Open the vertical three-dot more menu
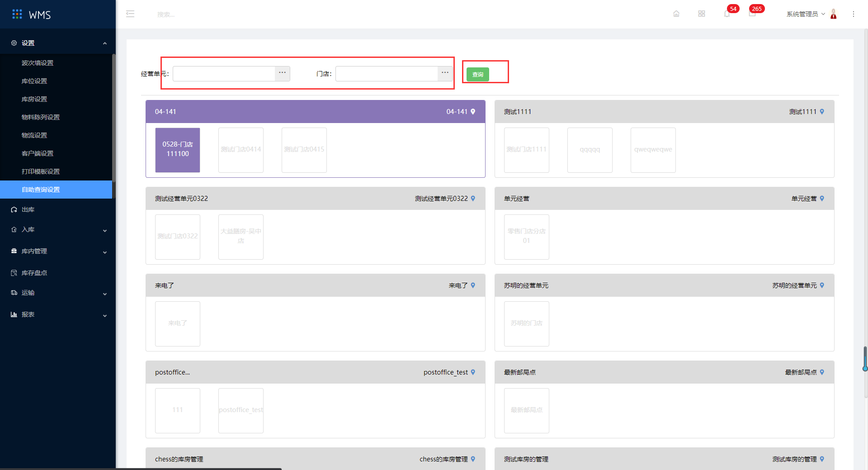This screenshot has width=868, height=470. tap(854, 14)
